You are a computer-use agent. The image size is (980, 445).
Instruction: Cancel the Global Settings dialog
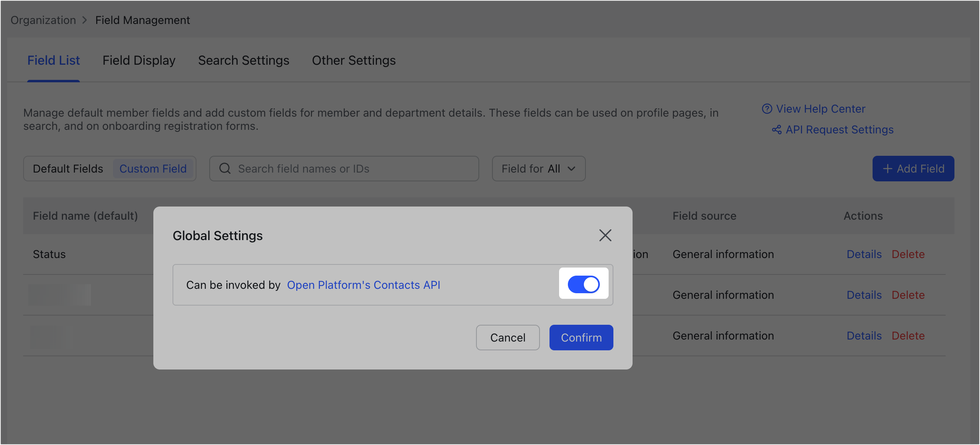(x=508, y=338)
